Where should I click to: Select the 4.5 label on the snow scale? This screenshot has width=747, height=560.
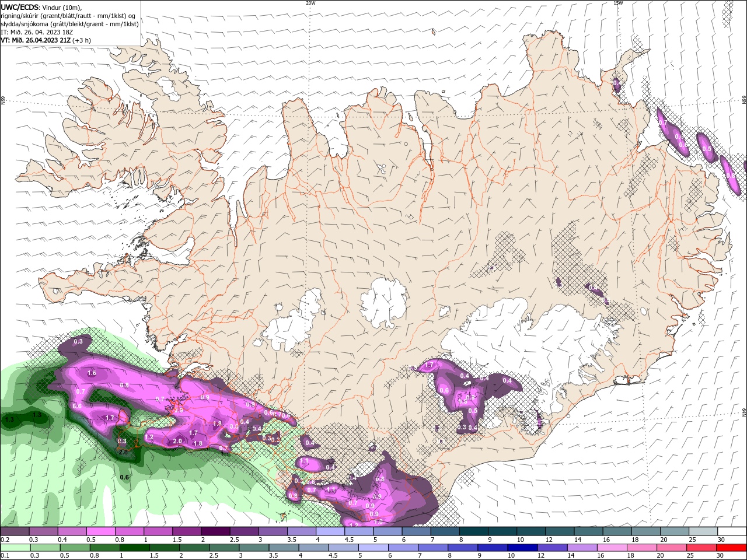click(349, 540)
